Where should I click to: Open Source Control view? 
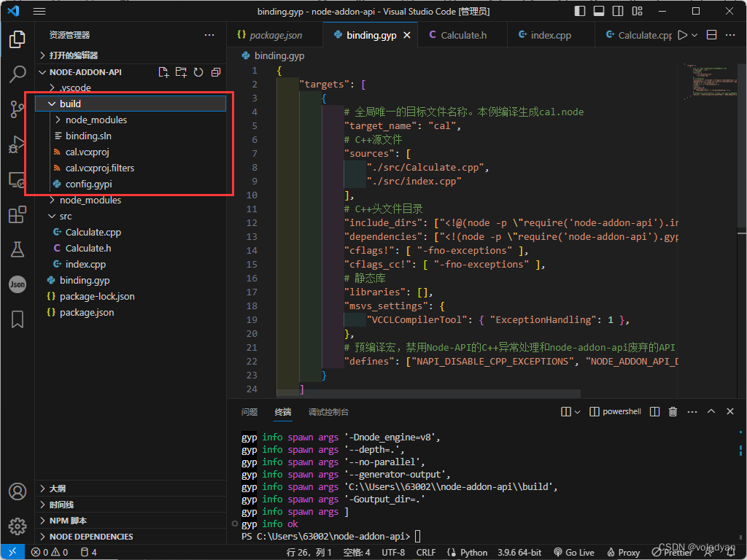click(18, 109)
